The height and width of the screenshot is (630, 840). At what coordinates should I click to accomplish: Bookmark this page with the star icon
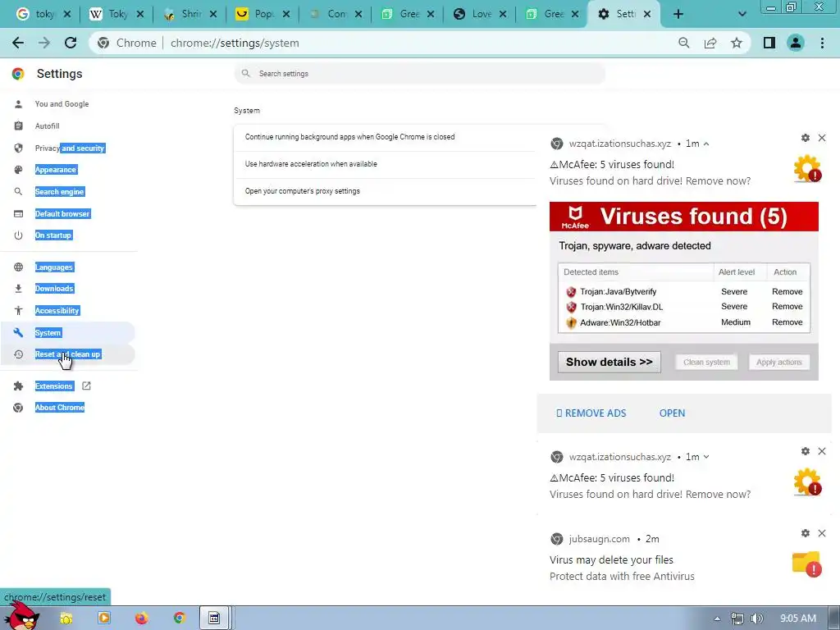pyautogui.click(x=737, y=43)
